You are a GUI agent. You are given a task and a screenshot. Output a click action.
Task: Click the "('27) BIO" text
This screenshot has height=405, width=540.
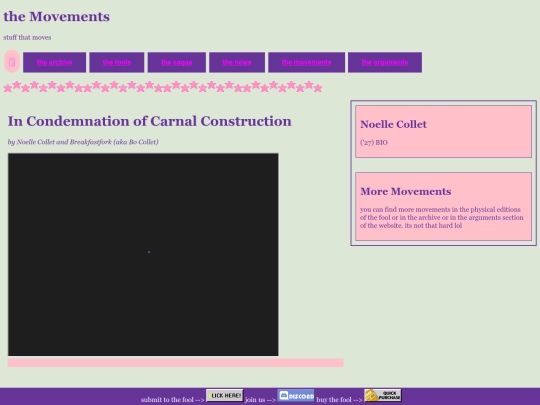[374, 143]
